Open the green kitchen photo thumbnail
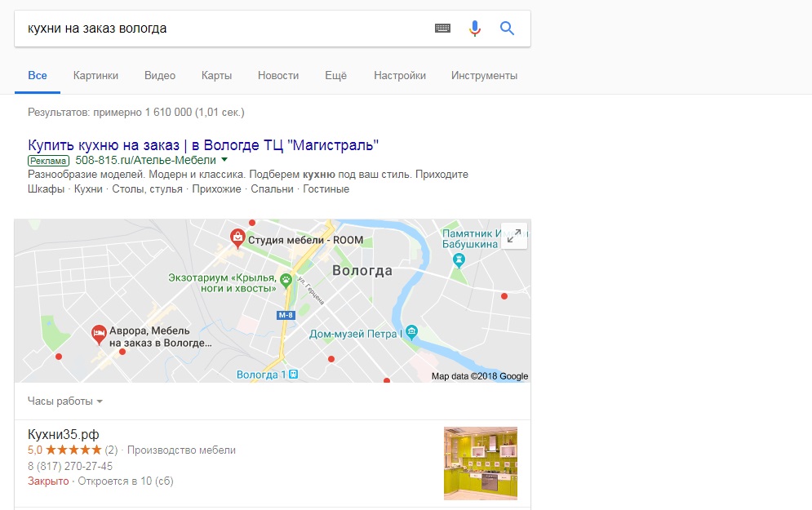This screenshot has width=812, height=510. click(x=480, y=463)
